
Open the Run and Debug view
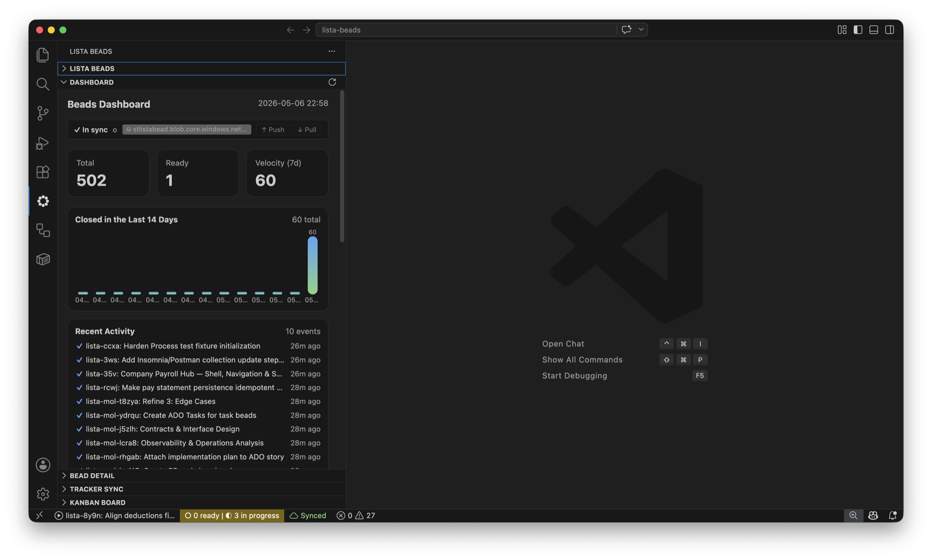(x=43, y=143)
